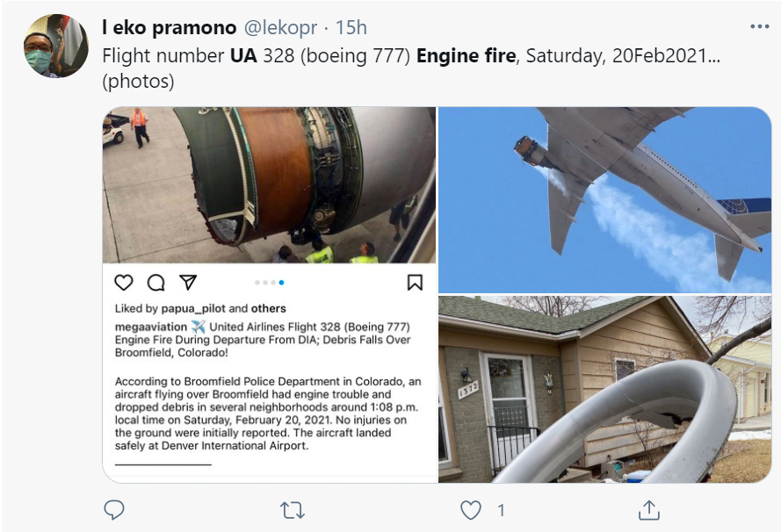Tap the Instagram heart like icon
The image size is (781, 532).
click(x=124, y=282)
